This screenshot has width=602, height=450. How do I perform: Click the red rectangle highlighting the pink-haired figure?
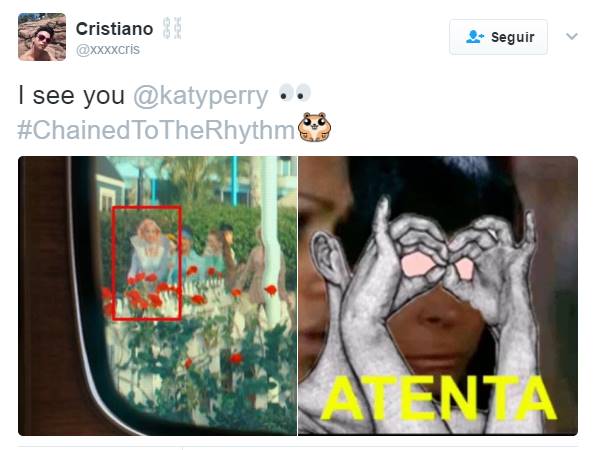(147, 263)
